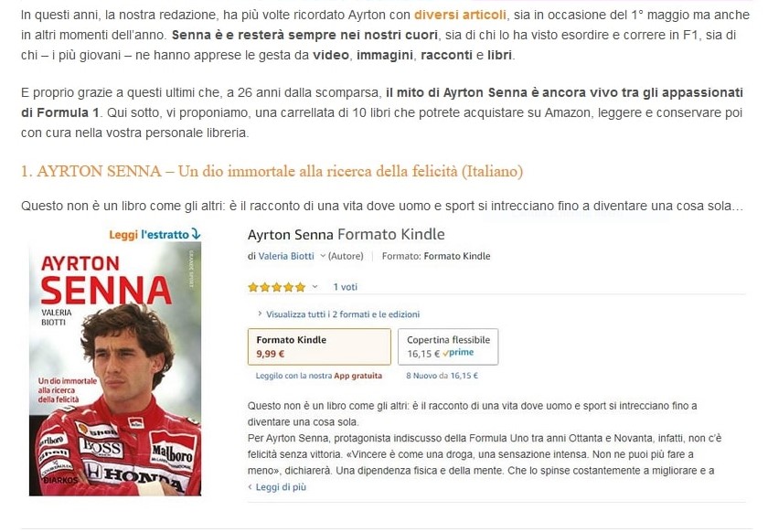Viewport: 768px width, 532px height.
Task: Open the rating breakdown dropdown arrow
Action: coord(315,287)
